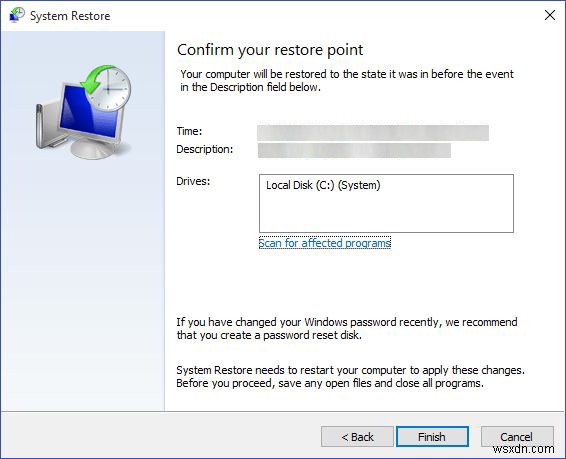Image resolution: width=566 pixels, height=459 pixels.
Task: Click the password reset disk recommendation text
Action: [x=347, y=328]
